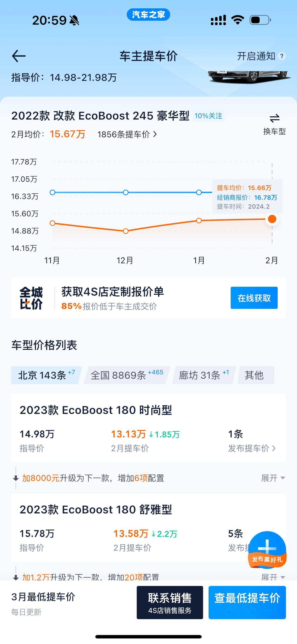Tap the 全城比价 logo
The height and width of the screenshot is (644, 297).
click(31, 298)
